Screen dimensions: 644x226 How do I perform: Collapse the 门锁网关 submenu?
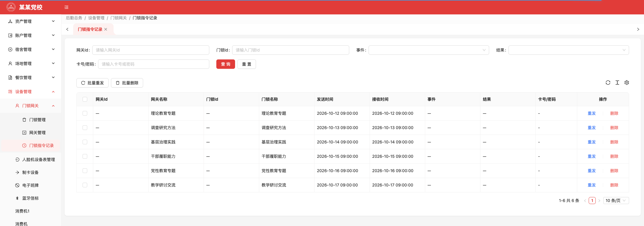coord(31,106)
